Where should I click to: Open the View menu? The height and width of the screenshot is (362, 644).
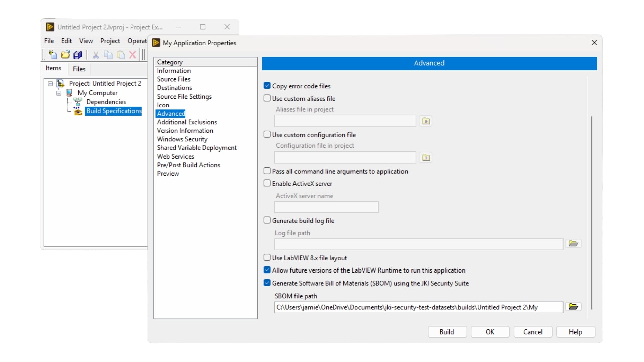86,41
